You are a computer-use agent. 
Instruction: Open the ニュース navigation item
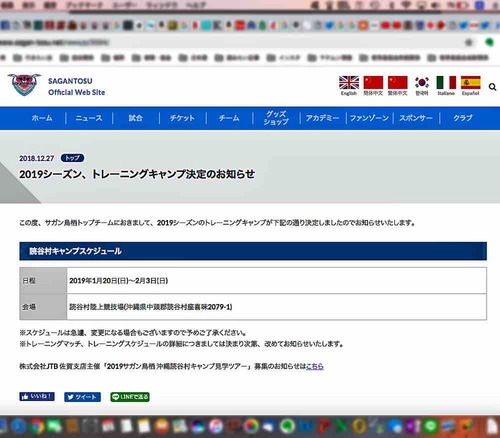click(89, 118)
